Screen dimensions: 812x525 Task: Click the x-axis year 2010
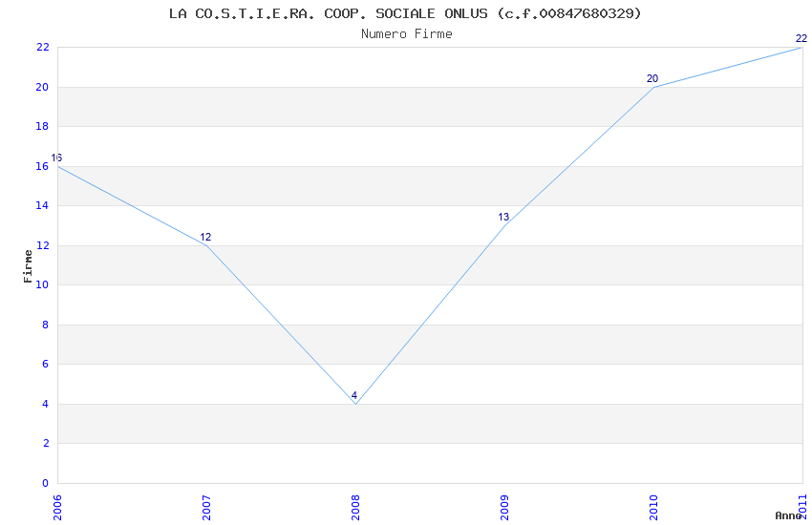point(653,507)
